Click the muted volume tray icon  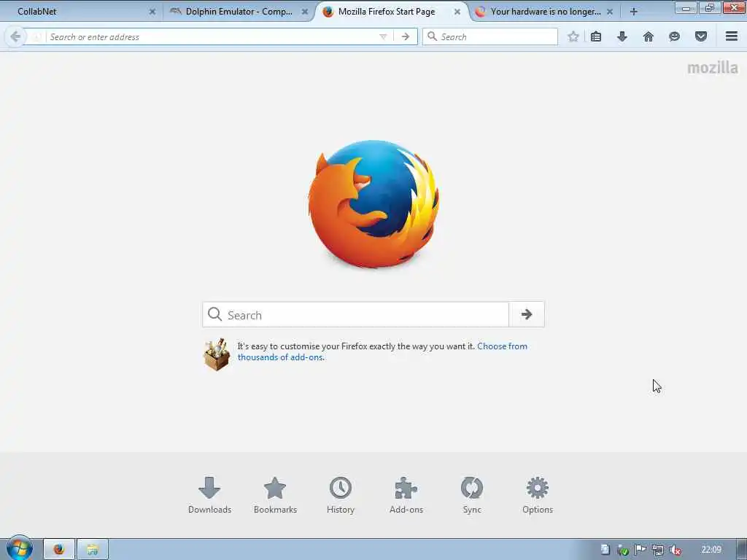(x=675, y=550)
